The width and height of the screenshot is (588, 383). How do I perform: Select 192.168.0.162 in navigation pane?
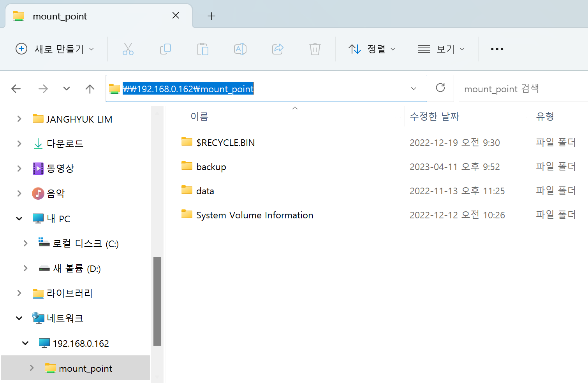pos(81,343)
